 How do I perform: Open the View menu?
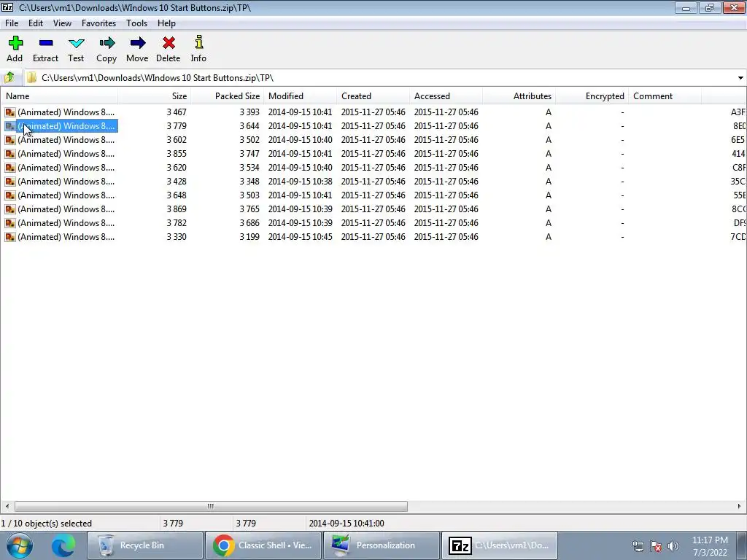click(63, 23)
